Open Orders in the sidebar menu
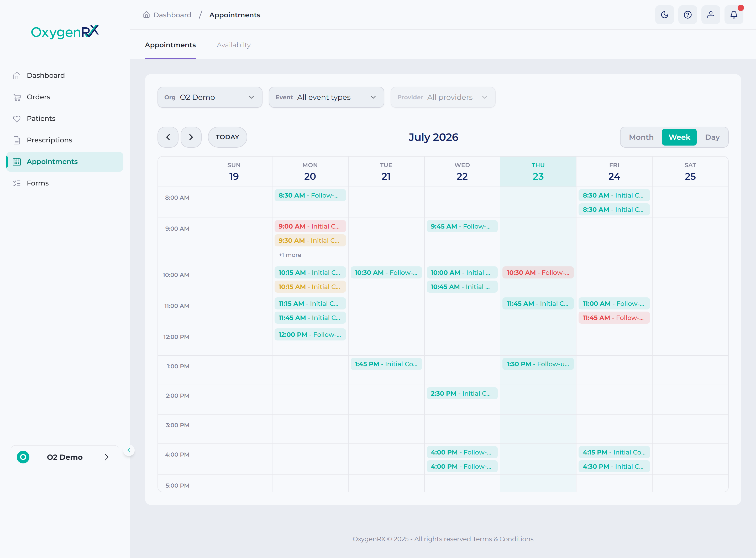This screenshot has height=558, width=756. click(x=65, y=97)
